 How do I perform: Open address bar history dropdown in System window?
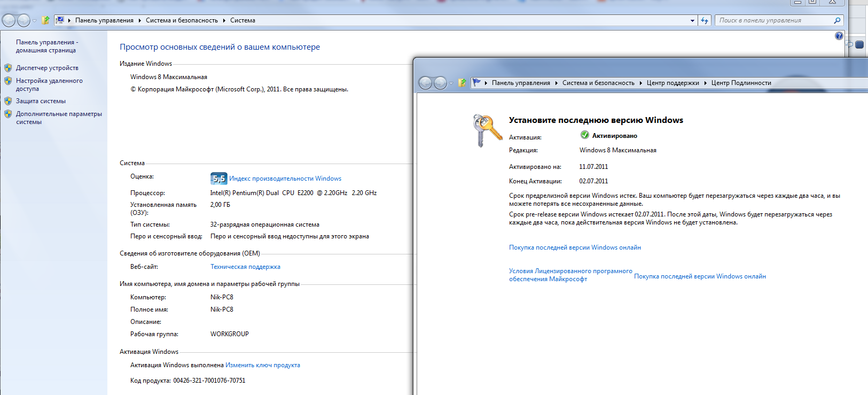click(x=692, y=21)
